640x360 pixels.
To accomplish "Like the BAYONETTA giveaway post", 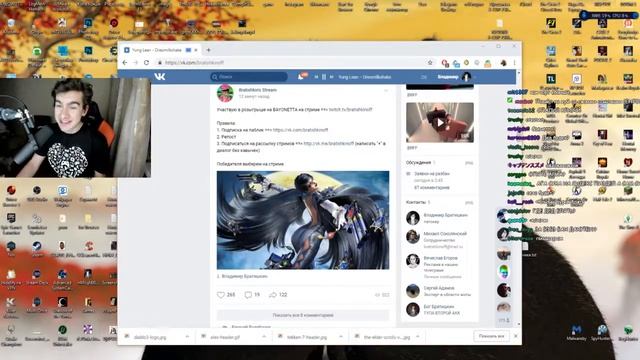I will 221,295.
